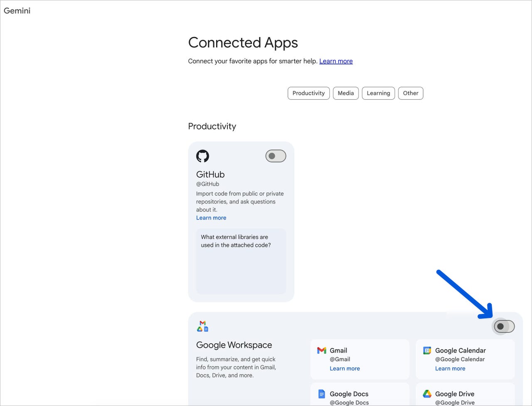Screen dimensions: 532x406
Task: Click the Google Calendar icon
Action: tap(427, 350)
